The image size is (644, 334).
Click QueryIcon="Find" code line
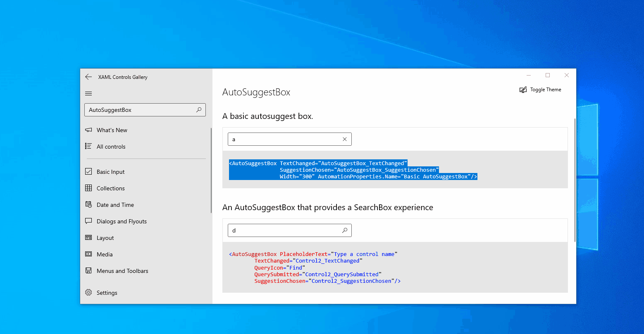[x=279, y=268]
